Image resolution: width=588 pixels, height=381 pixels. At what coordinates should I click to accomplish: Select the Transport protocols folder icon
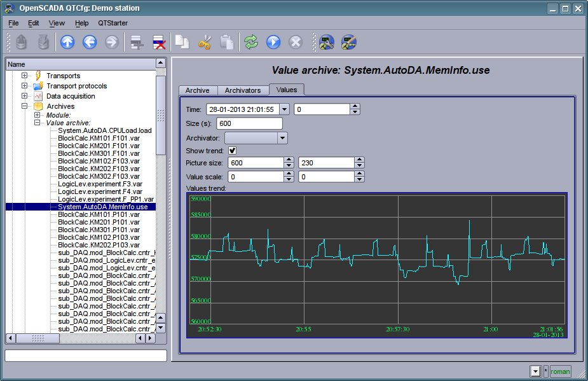point(38,86)
